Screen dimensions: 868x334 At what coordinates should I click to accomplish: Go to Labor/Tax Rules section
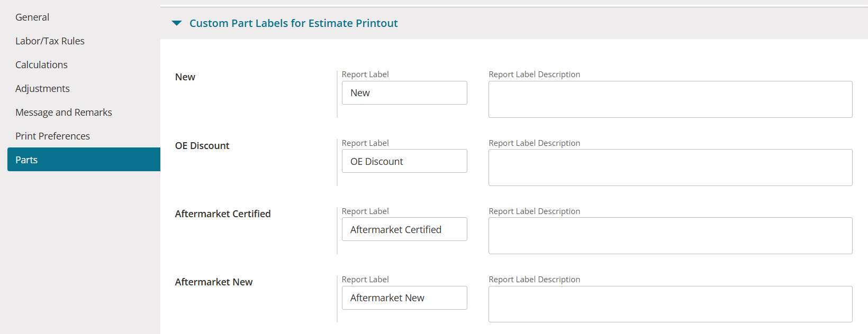(x=50, y=41)
